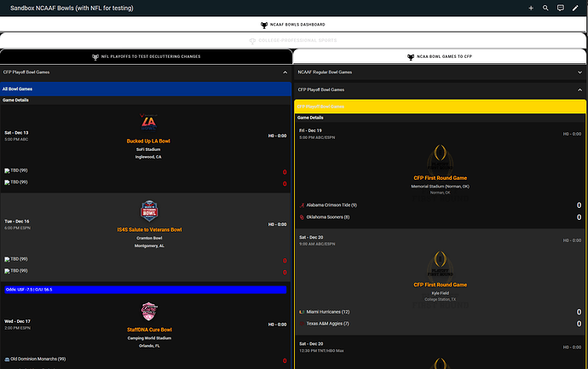This screenshot has height=369, width=588.
Task: Collapse the right CFP Playoff Bowl Games section
Action: 579,90
